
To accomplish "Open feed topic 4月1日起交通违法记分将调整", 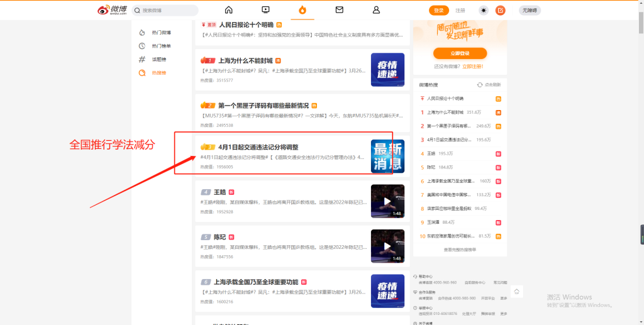I will click(x=258, y=147).
